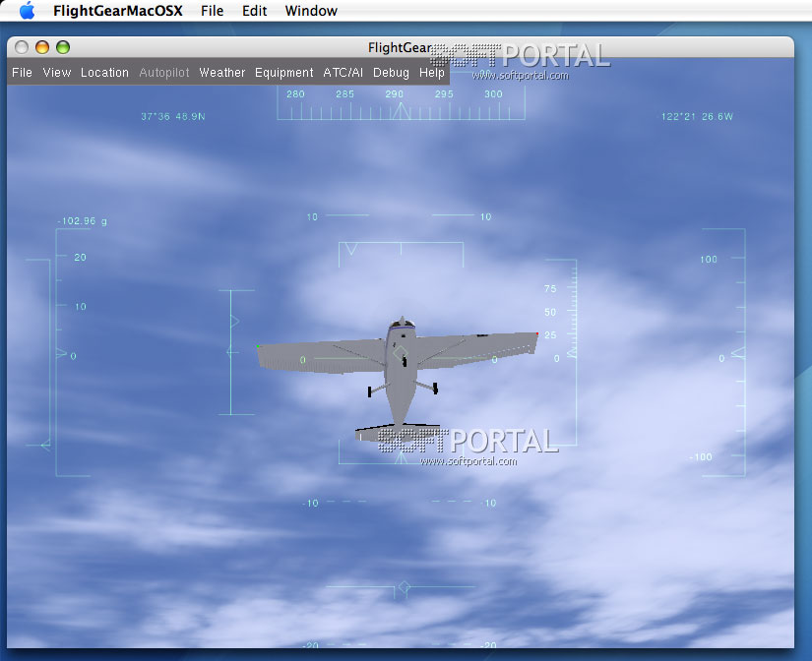The image size is (812, 661).
Task: Open the in-sim File menu
Action: pos(22,73)
